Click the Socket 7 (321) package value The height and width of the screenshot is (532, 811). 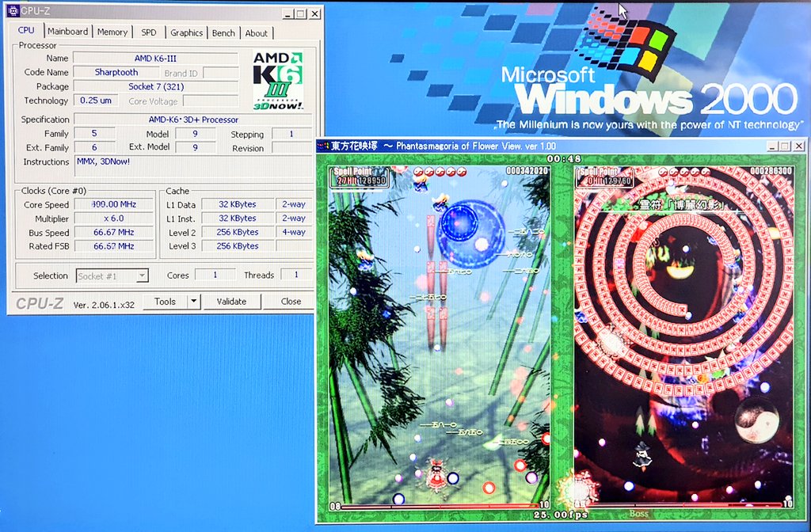pyautogui.click(x=156, y=86)
